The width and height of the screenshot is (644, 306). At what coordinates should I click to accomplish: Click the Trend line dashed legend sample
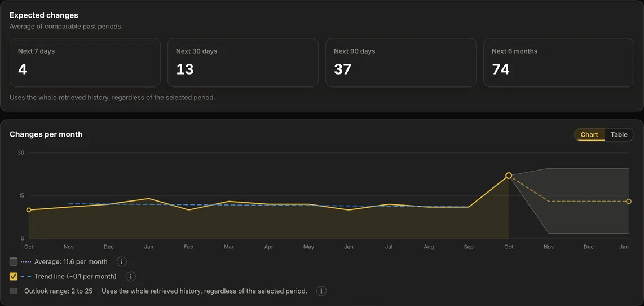pos(26,277)
